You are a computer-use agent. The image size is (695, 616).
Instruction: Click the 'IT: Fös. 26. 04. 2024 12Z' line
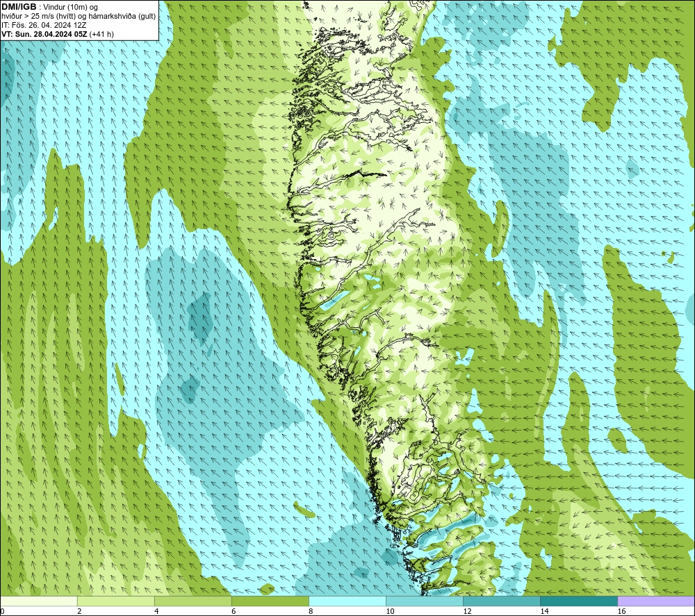[x=44, y=25]
